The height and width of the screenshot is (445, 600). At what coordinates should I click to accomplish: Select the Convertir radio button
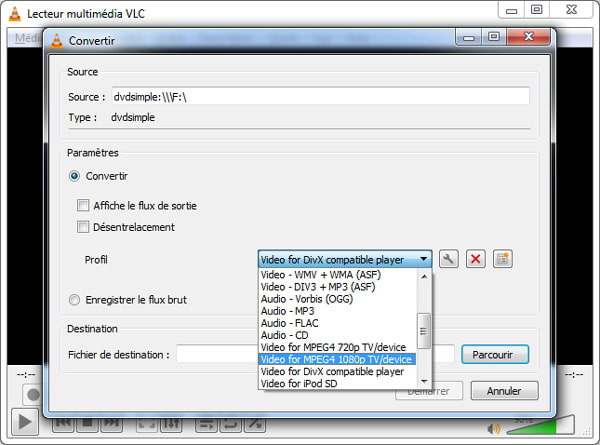(x=75, y=176)
